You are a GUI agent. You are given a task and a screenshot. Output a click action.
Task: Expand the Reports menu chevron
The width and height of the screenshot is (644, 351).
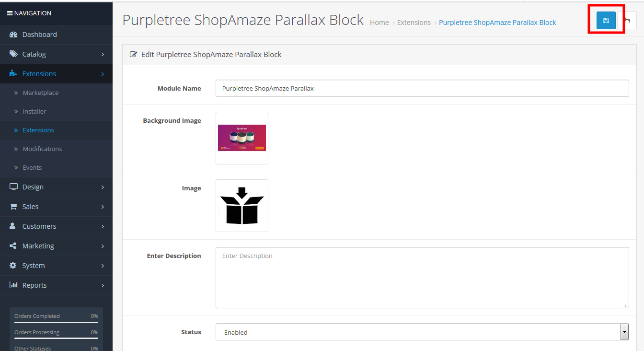click(103, 285)
